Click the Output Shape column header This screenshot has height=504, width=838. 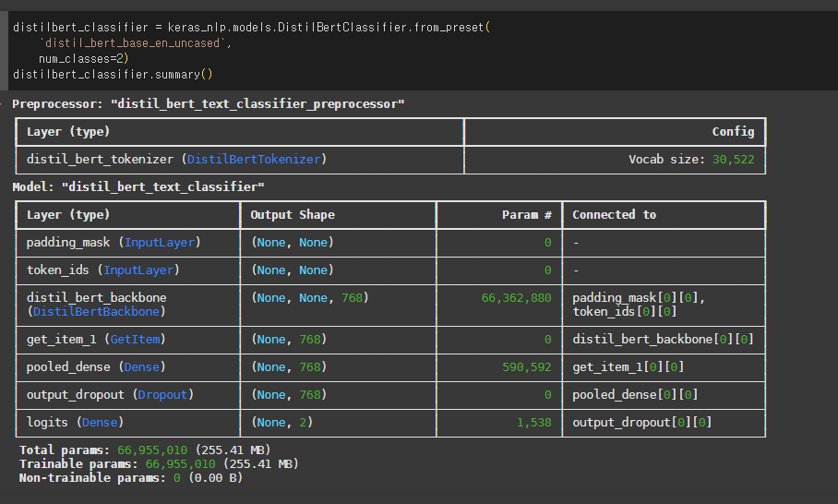pos(293,214)
